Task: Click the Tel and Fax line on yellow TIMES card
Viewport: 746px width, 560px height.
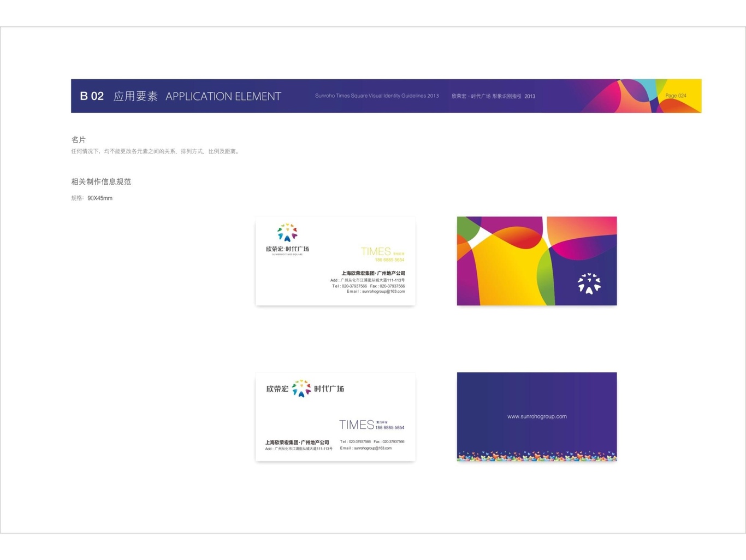Action: pyautogui.click(x=369, y=286)
